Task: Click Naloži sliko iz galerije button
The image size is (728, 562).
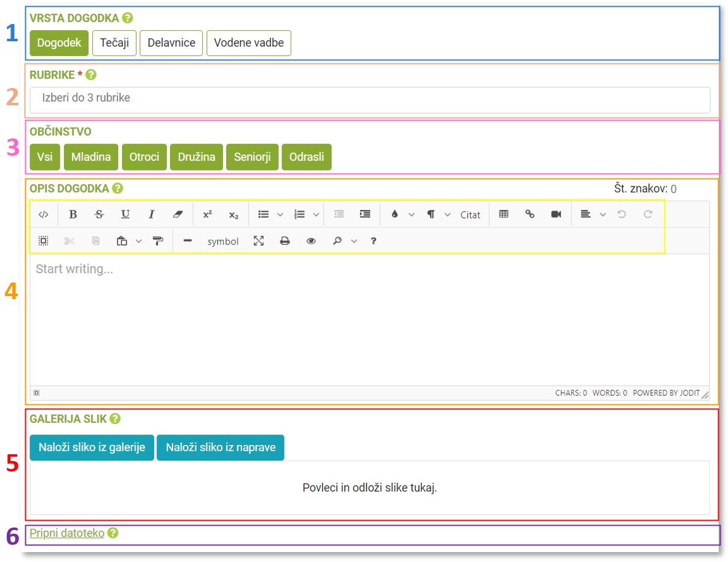Action: (x=92, y=448)
